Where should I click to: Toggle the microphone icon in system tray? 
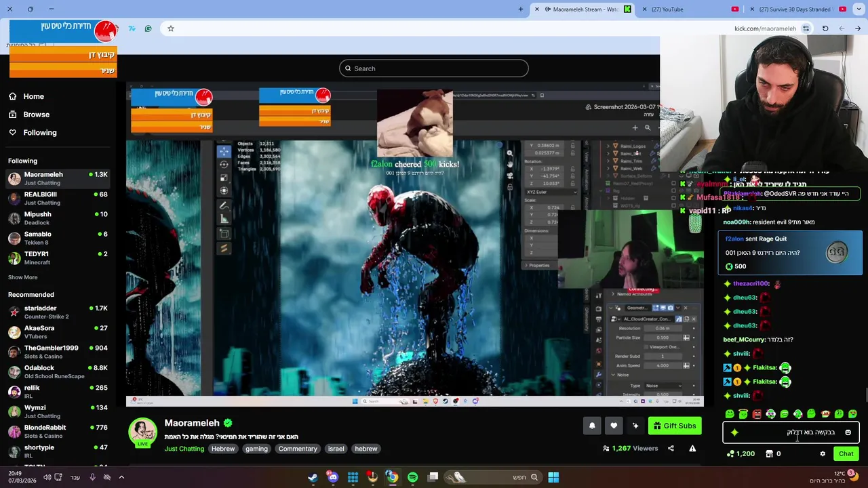pos(92,477)
